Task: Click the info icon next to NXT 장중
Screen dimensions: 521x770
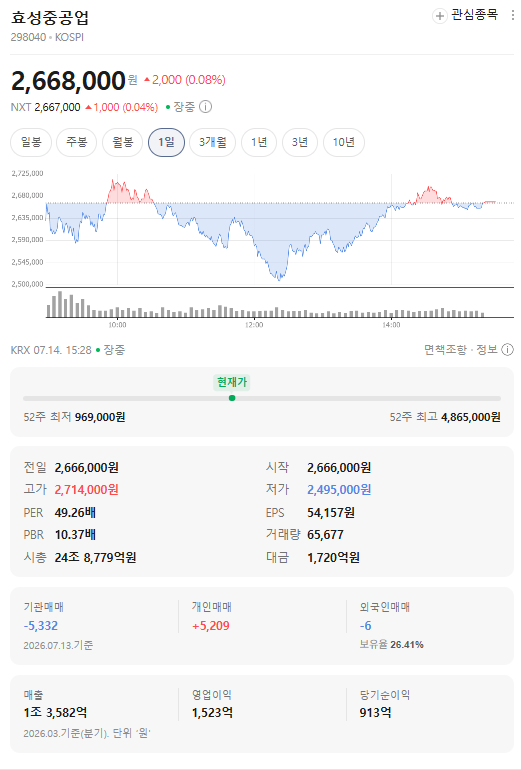Action: [x=205, y=107]
